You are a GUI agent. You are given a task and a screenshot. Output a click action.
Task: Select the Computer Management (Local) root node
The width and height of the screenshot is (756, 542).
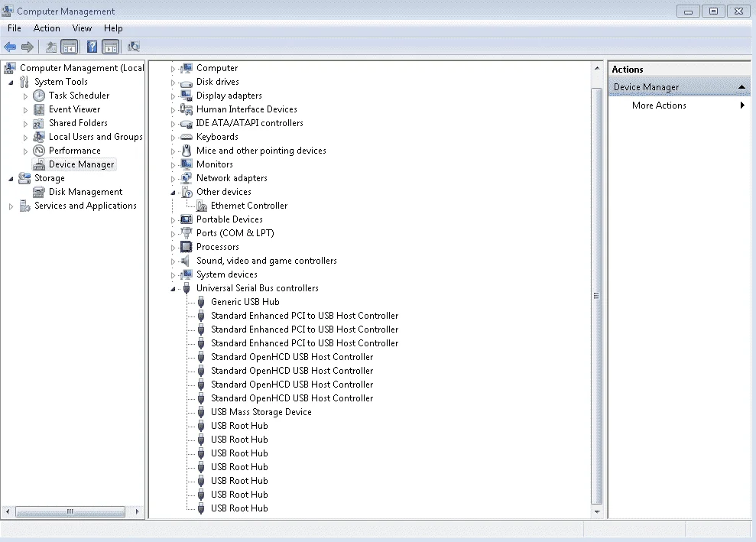[82, 68]
